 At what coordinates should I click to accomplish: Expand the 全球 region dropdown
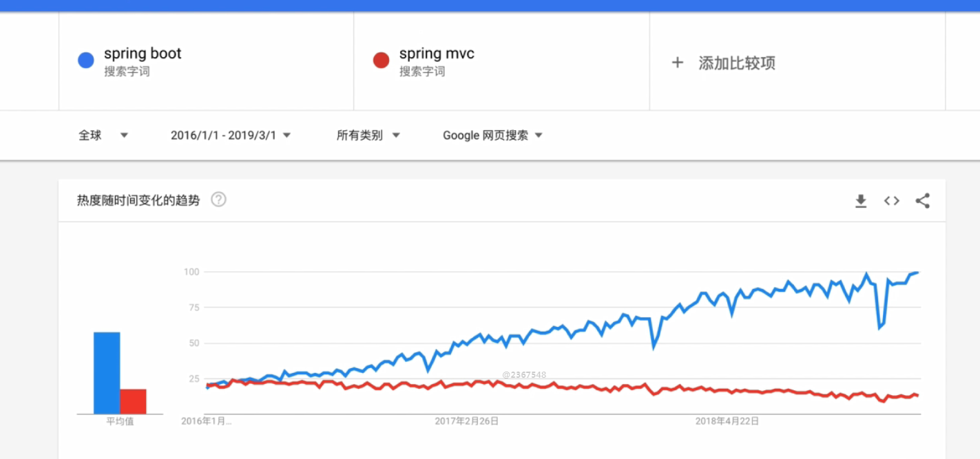click(x=103, y=136)
